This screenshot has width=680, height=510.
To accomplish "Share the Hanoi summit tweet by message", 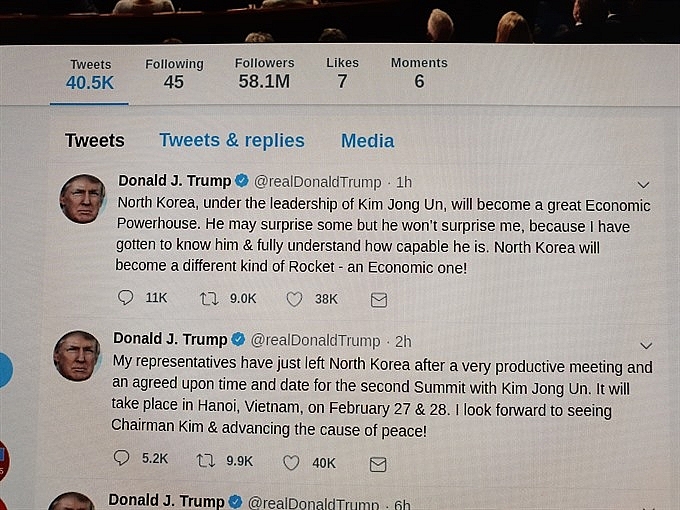I will coord(378,463).
